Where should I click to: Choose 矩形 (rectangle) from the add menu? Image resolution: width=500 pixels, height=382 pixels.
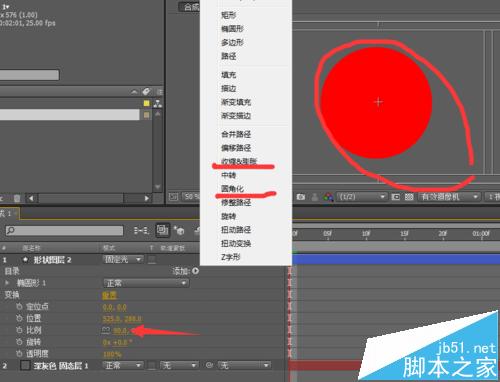(229, 15)
